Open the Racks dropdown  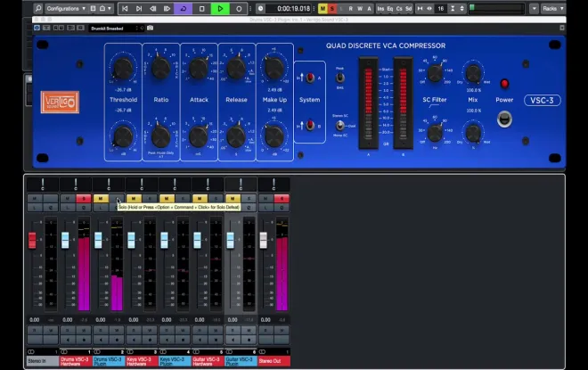click(552, 8)
